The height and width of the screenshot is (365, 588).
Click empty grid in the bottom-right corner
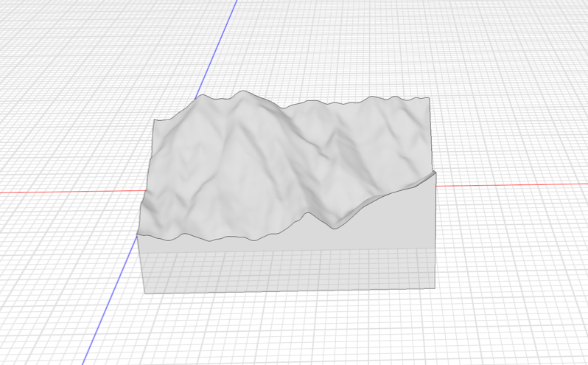[531, 324]
